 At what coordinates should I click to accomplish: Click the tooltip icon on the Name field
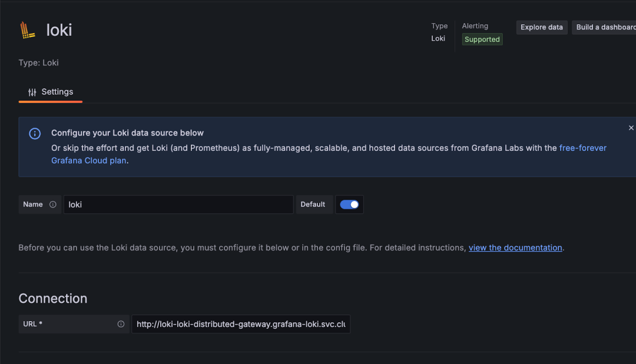click(x=52, y=204)
